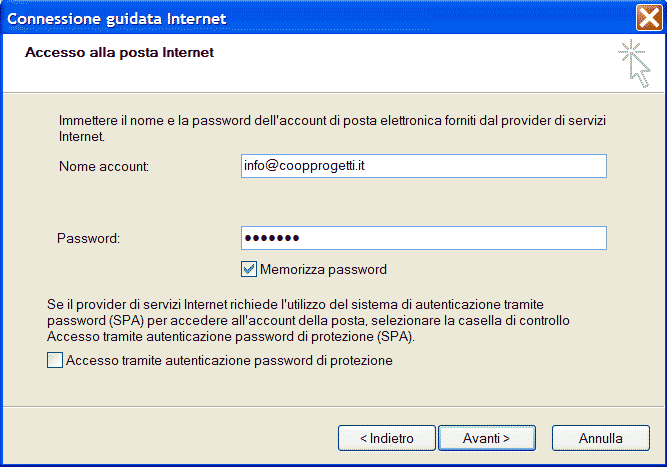Viewport: 667px width, 467px height.
Task: Click the Nome account label
Action: [x=104, y=166]
